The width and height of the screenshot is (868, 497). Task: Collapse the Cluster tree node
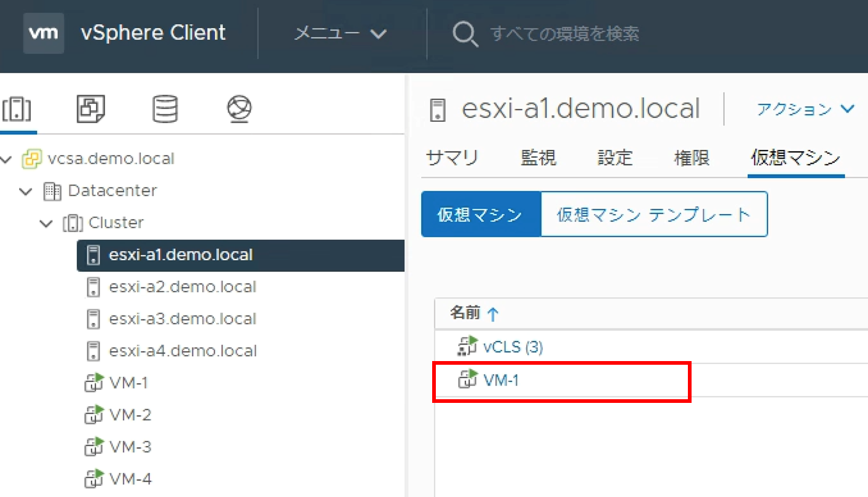(x=46, y=223)
